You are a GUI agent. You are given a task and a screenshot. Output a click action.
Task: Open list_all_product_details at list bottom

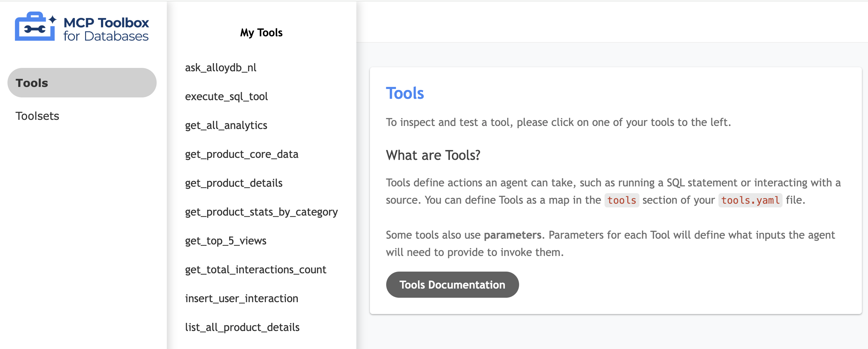tap(242, 327)
